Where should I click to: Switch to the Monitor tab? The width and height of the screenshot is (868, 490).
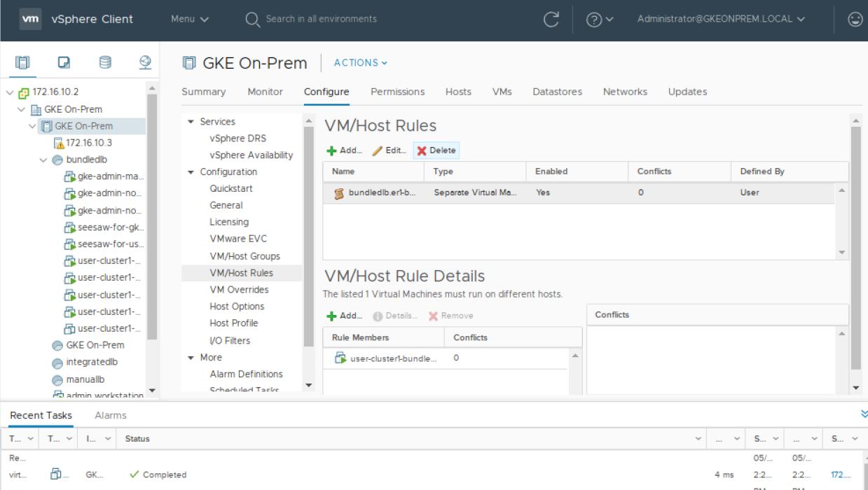tap(265, 92)
